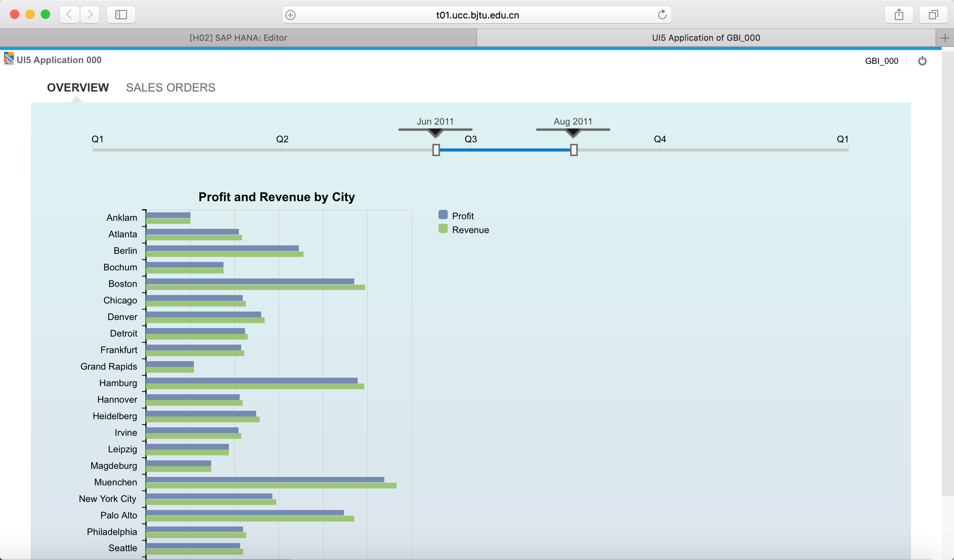Click the Hannover city label
954x560 pixels.
[x=117, y=400]
